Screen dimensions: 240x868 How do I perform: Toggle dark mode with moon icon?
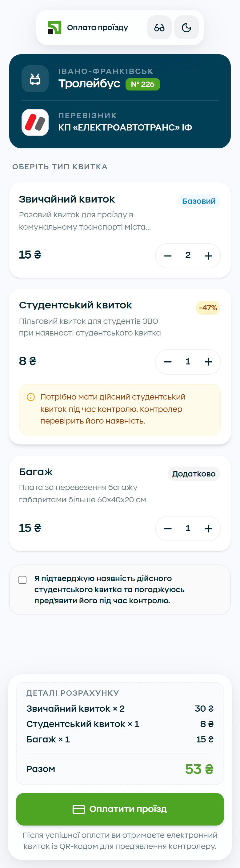pos(186,27)
